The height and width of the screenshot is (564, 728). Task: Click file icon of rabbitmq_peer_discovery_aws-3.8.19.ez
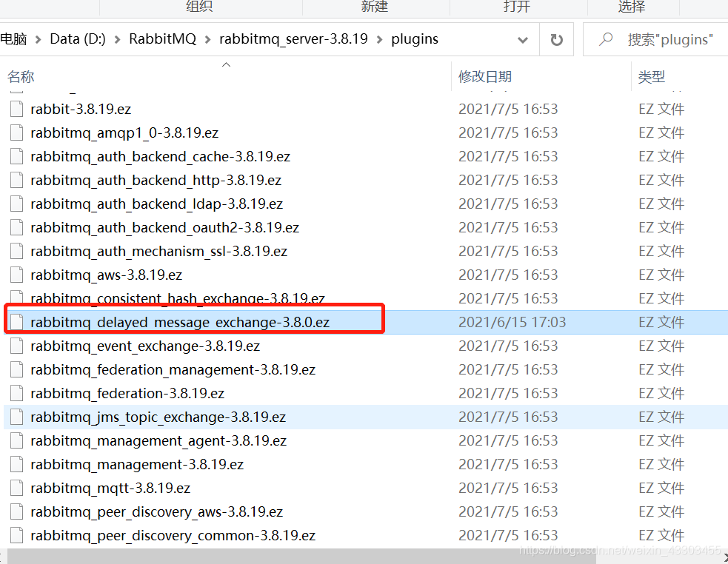(x=17, y=511)
